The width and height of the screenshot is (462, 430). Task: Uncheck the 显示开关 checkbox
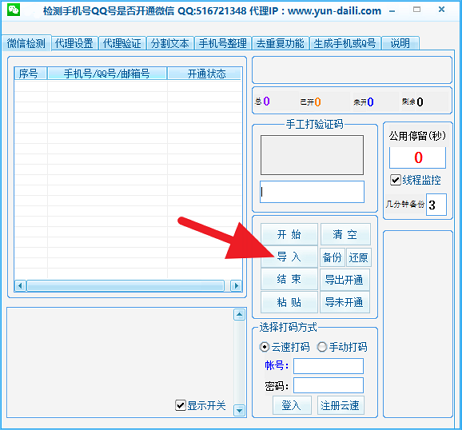(180, 405)
